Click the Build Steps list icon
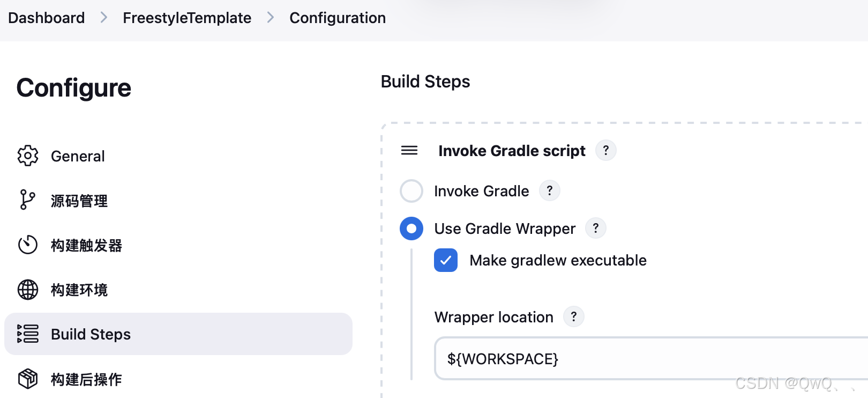The width and height of the screenshot is (868, 398). pyautogui.click(x=28, y=334)
